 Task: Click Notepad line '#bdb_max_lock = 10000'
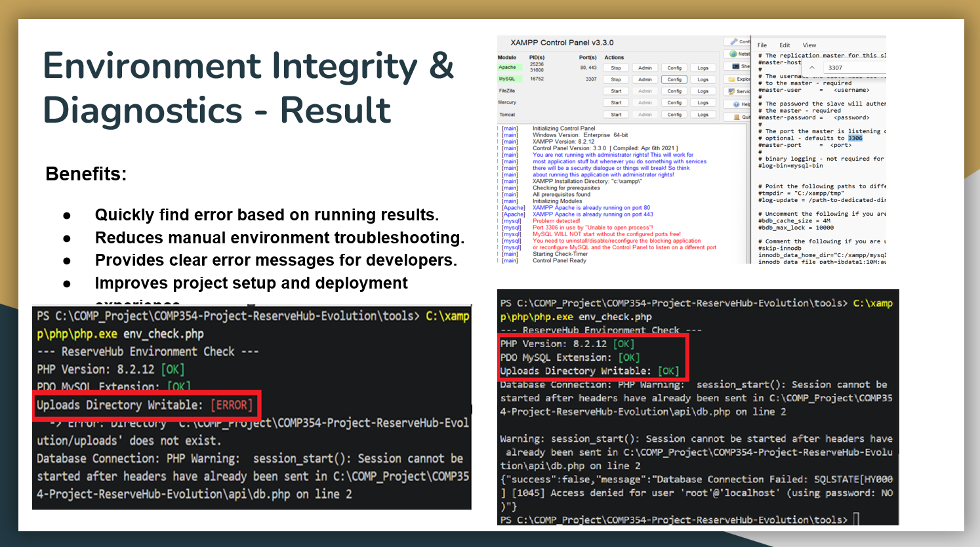tap(796, 228)
